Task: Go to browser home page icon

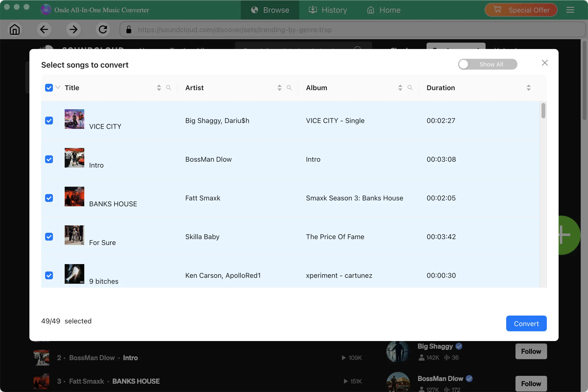Action: (x=14, y=29)
